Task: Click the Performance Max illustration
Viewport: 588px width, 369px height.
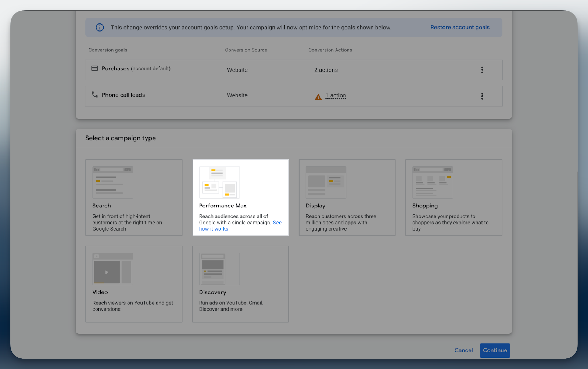Action: 219,182
